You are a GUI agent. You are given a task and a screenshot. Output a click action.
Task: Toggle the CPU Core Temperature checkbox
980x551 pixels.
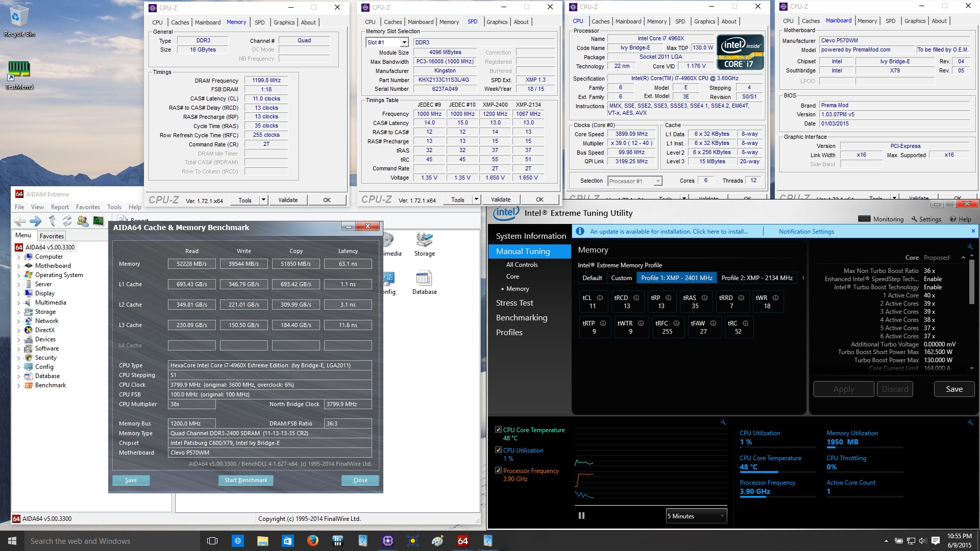pyautogui.click(x=498, y=430)
